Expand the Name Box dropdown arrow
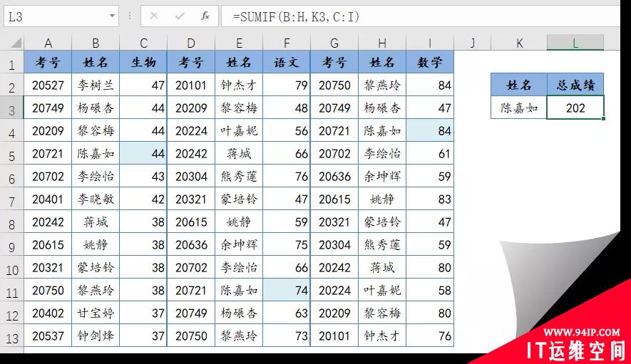This screenshot has width=631, height=364. click(x=112, y=16)
